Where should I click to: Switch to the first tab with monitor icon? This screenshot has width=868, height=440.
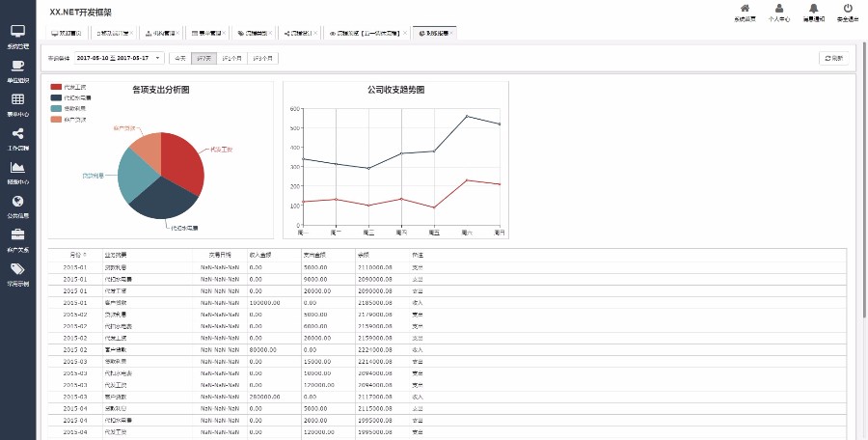point(67,33)
